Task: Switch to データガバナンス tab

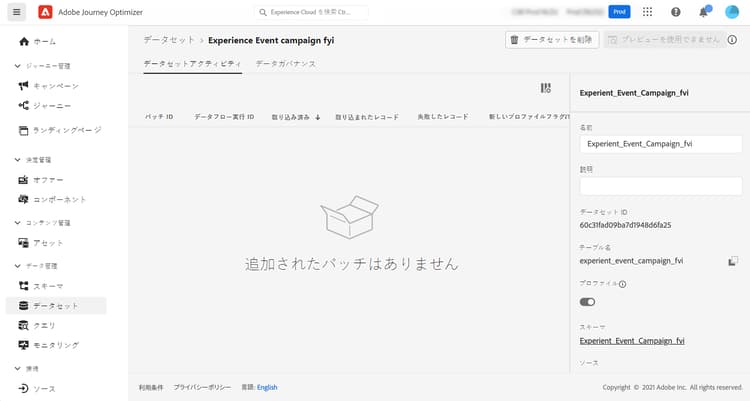Action: coord(286,64)
